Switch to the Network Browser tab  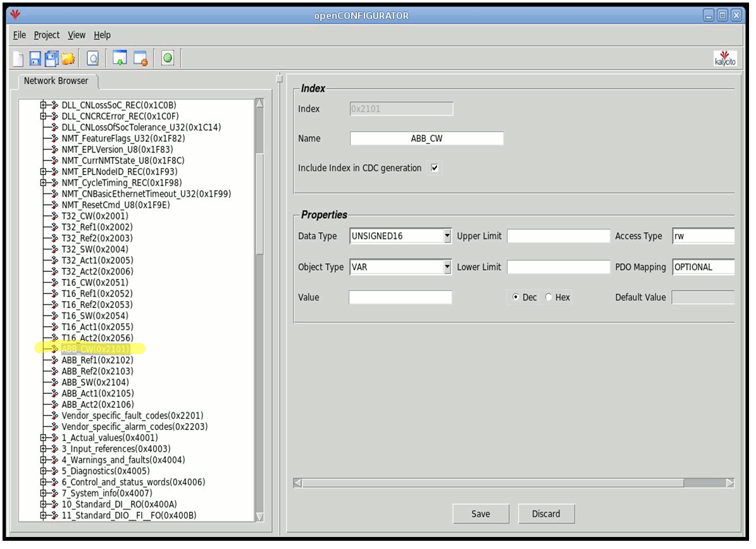click(56, 80)
